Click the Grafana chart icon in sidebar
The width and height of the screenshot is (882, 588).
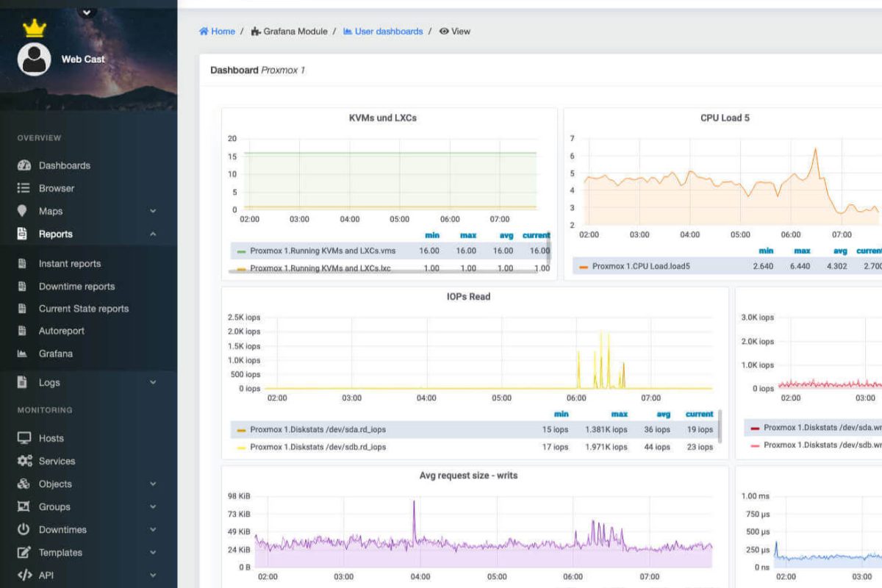click(23, 354)
